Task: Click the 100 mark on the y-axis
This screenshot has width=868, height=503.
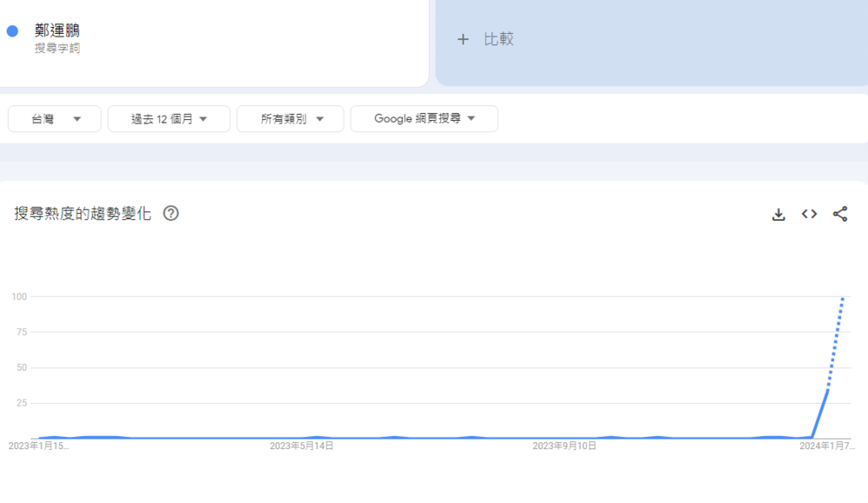Action: coord(17,296)
